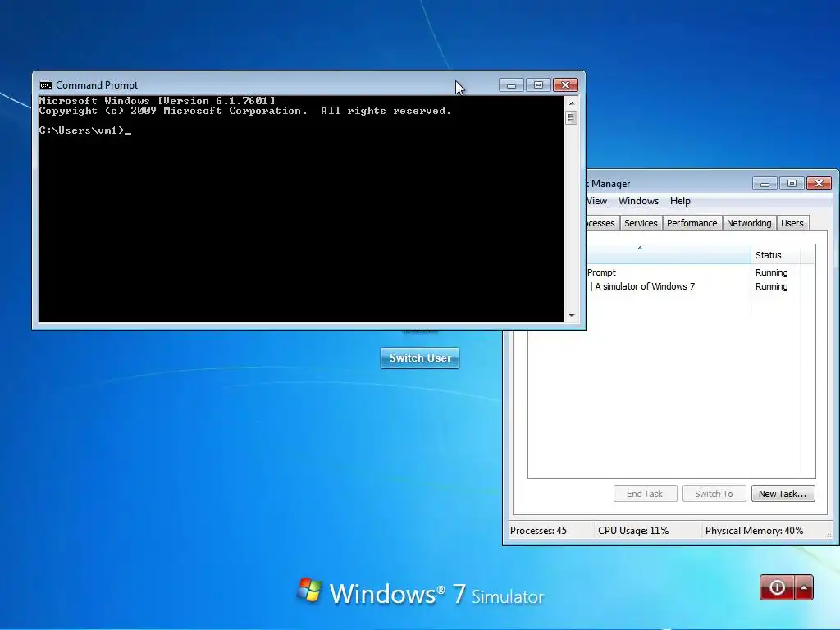Switch to the Performance tab
Viewport: 840px width, 630px height.
(x=692, y=223)
